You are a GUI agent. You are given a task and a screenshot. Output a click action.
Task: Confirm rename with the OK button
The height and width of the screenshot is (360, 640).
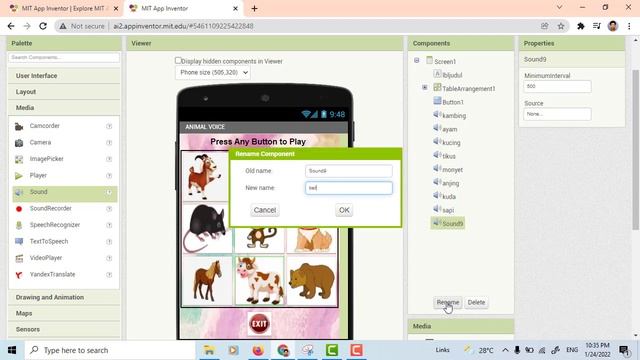point(344,210)
